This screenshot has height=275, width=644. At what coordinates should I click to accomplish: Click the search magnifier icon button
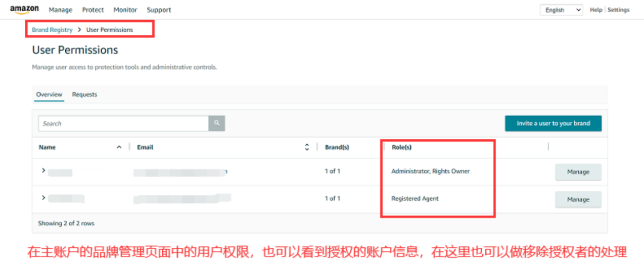coord(217,123)
